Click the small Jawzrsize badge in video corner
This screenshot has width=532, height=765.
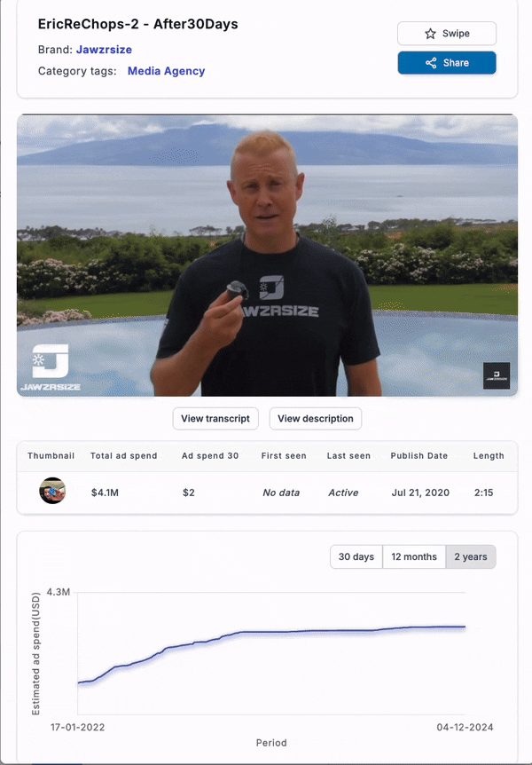click(497, 375)
